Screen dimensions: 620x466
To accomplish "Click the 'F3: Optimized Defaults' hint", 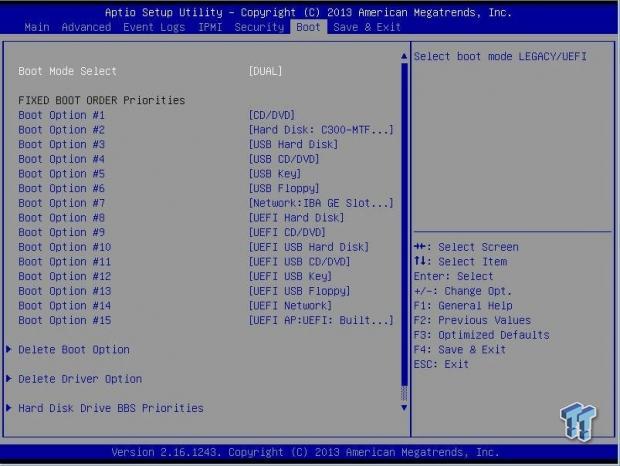I will tap(482, 335).
